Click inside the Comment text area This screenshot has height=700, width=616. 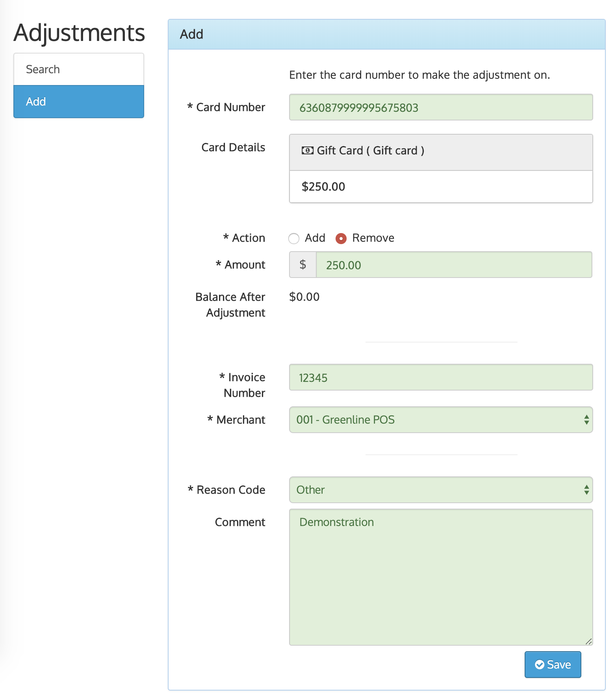coord(440,577)
